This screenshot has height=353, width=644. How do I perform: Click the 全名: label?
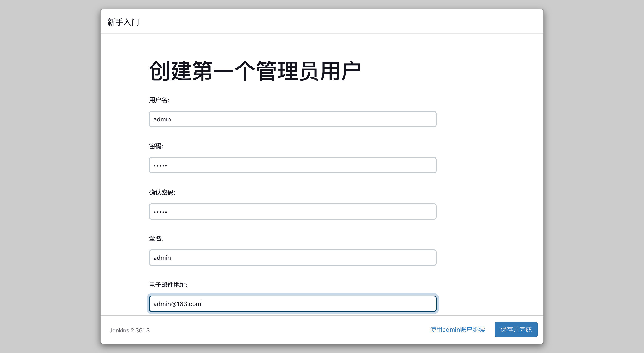156,238
